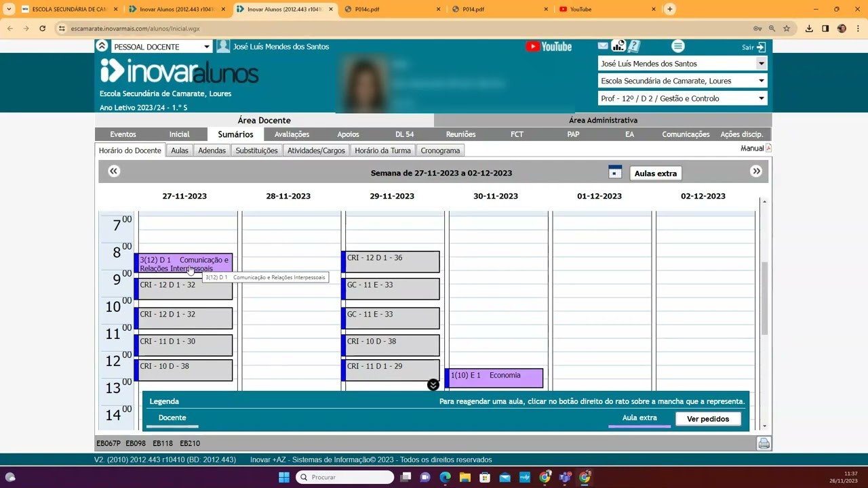Select CRI - 10 D - 38 lesson on 27-11

184,370
